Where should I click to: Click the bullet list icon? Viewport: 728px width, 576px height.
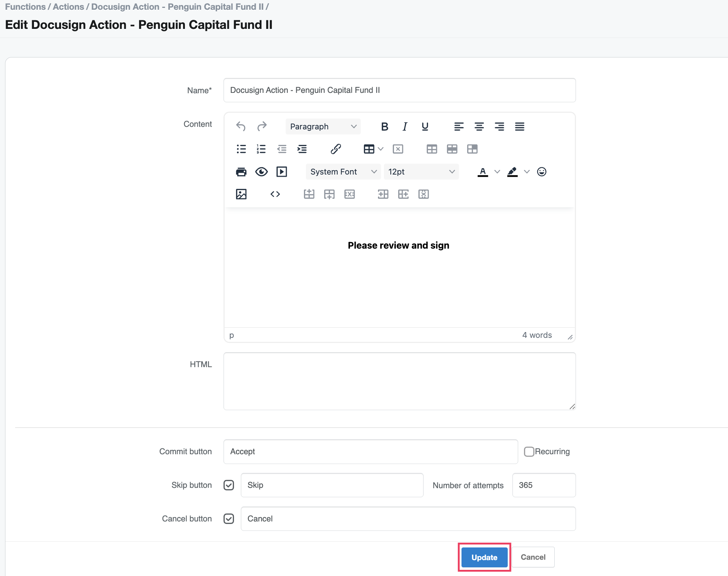coord(241,149)
